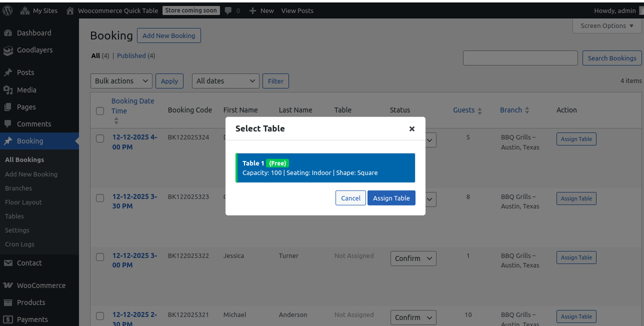The width and height of the screenshot is (644, 326).
Task: Click the WordPress logo icon
Action: click(x=7, y=10)
